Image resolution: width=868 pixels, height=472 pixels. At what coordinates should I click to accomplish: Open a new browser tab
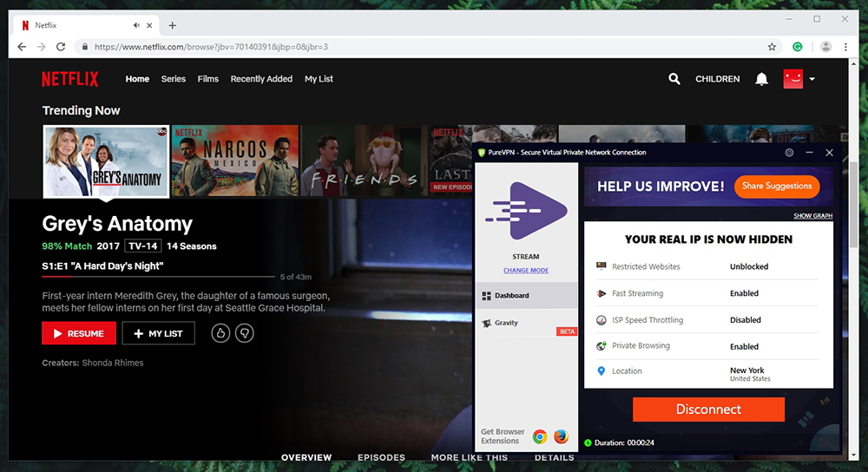pyautogui.click(x=172, y=25)
